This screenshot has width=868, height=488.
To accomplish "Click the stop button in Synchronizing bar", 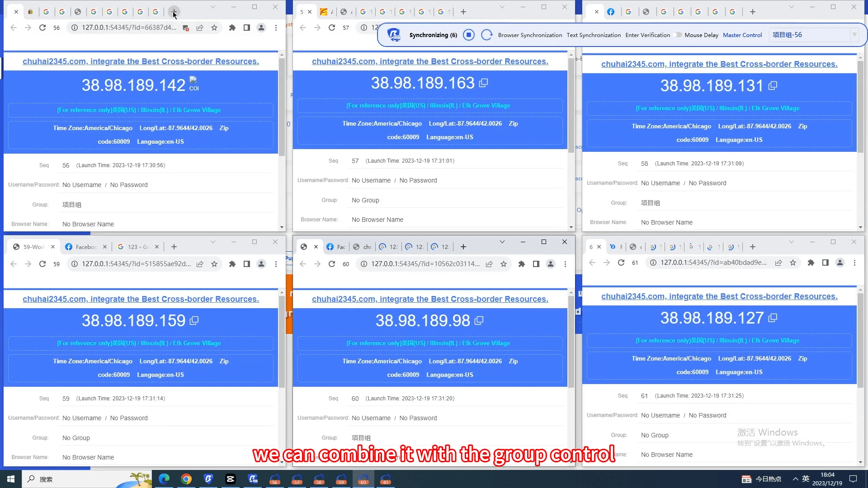I will pos(469,35).
